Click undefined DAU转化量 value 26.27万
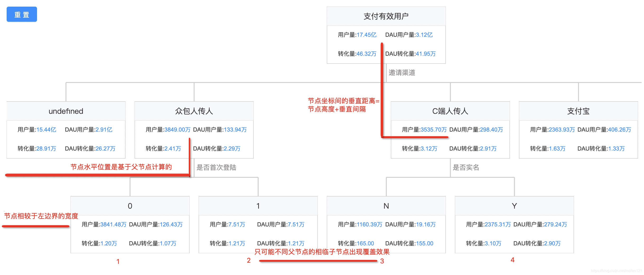Image resolution: width=644 pixels, height=275 pixels. tap(106, 149)
